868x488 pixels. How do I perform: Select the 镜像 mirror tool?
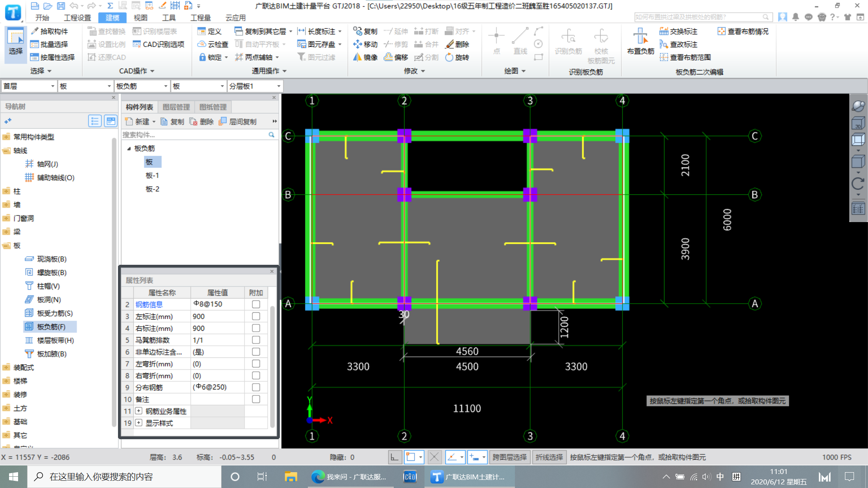coord(365,57)
